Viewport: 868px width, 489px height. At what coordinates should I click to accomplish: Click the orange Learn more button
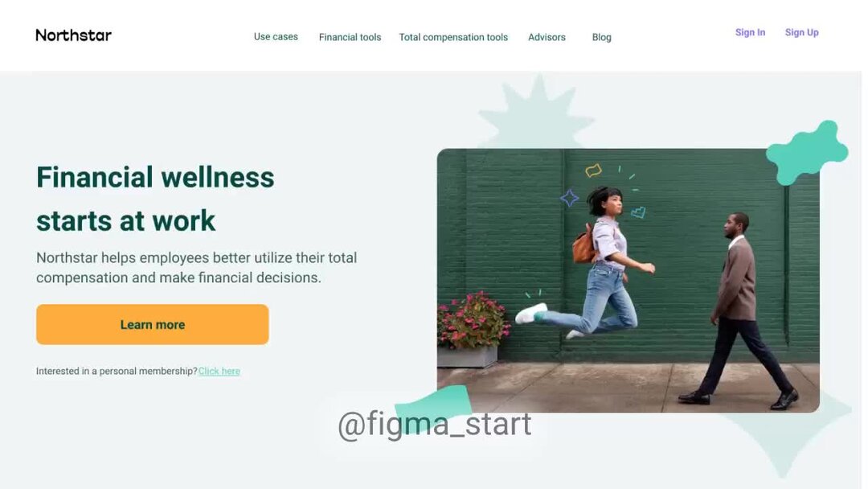tap(152, 324)
